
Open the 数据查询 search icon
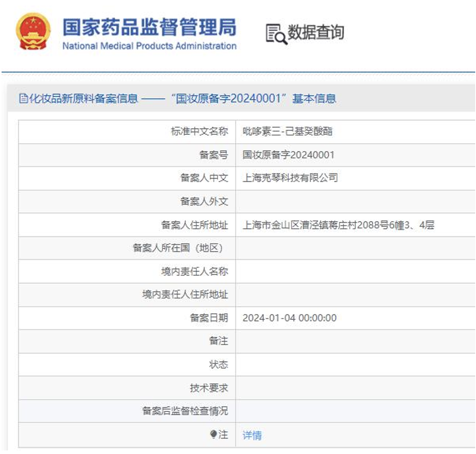pos(276,34)
